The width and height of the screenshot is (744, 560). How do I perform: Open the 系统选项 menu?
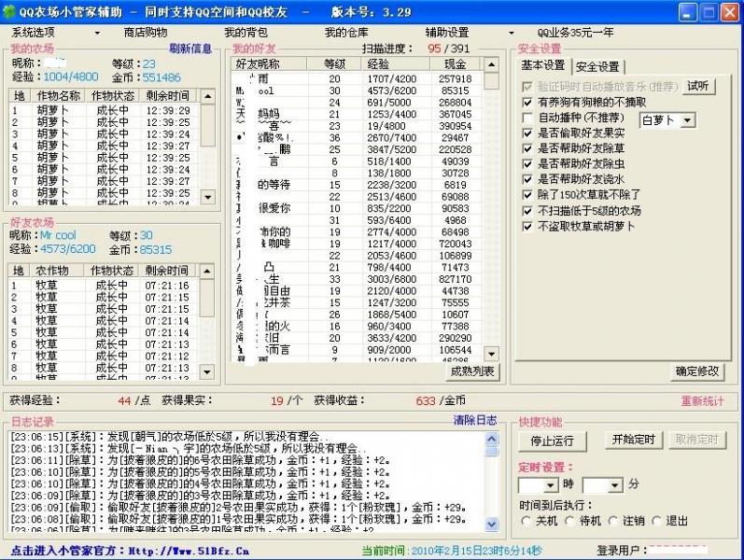pos(34,33)
